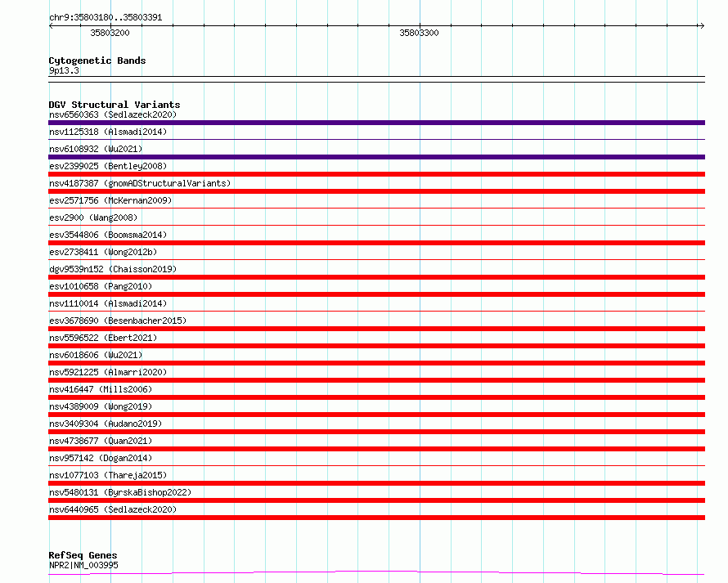
Task: Click the esv2738411 (Wong2012b) label
Action: click(103, 252)
